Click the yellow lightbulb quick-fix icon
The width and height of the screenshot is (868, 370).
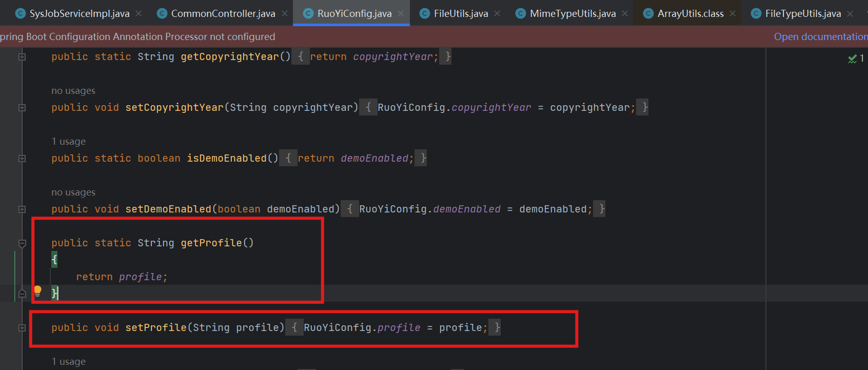point(37,291)
